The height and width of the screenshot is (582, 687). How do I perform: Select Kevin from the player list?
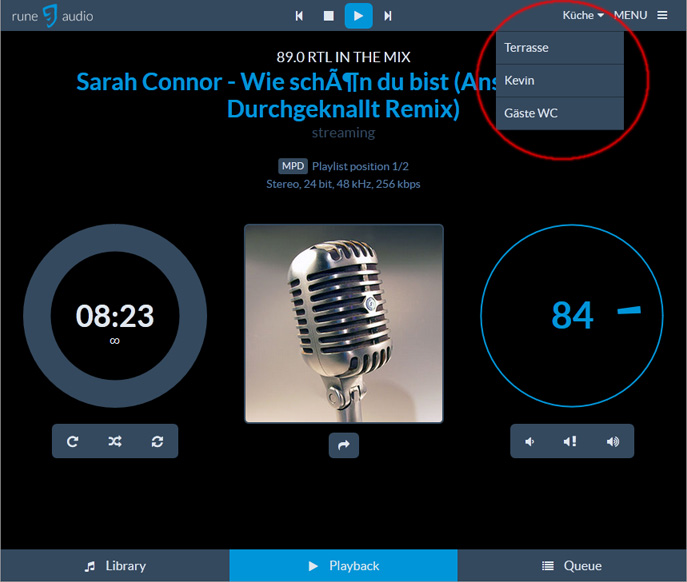click(560, 81)
